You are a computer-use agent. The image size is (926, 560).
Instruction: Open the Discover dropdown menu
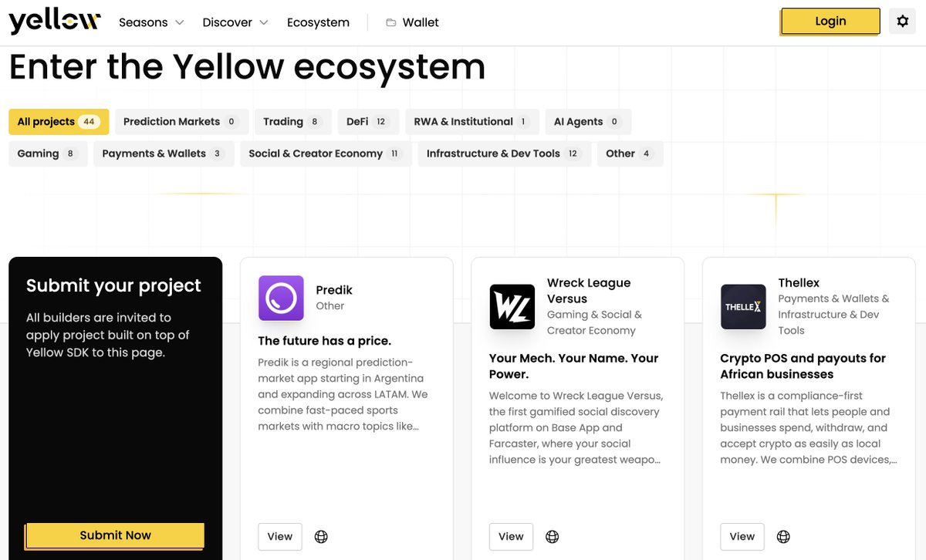point(235,22)
